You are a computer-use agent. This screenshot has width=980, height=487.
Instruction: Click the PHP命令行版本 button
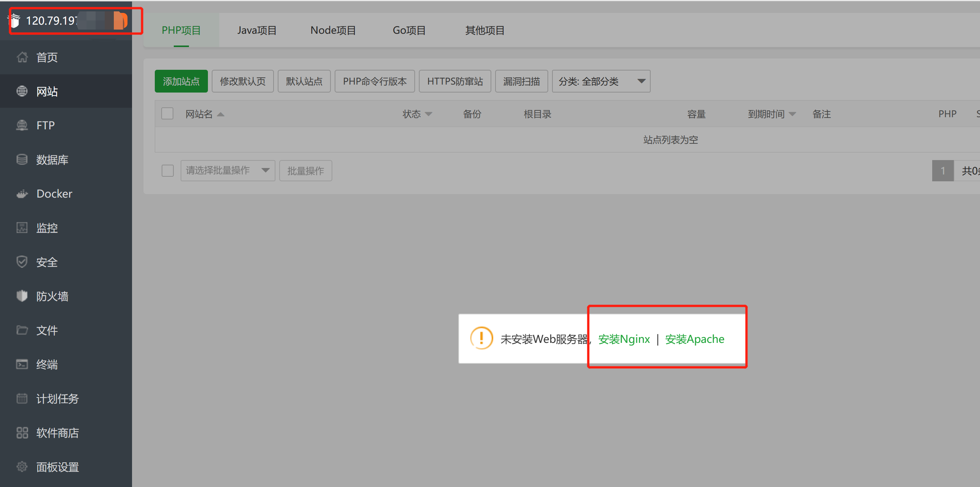pyautogui.click(x=375, y=82)
